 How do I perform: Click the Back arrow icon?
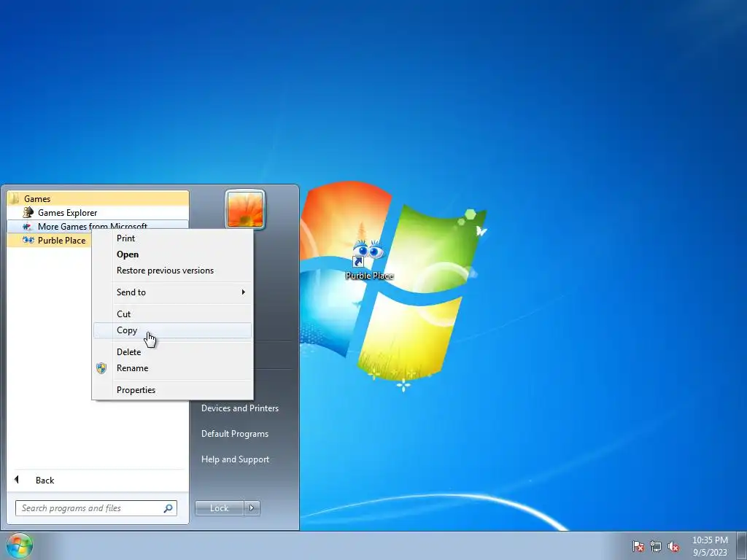coord(17,480)
